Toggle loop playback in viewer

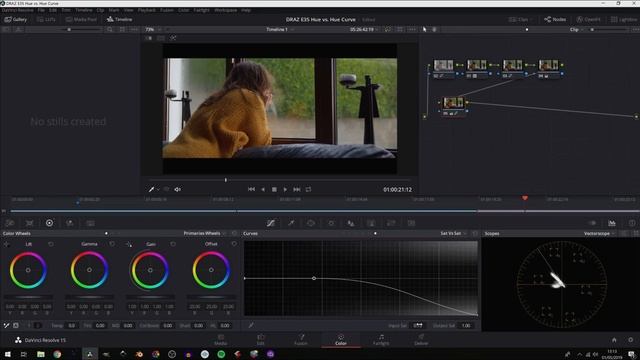coord(308,189)
